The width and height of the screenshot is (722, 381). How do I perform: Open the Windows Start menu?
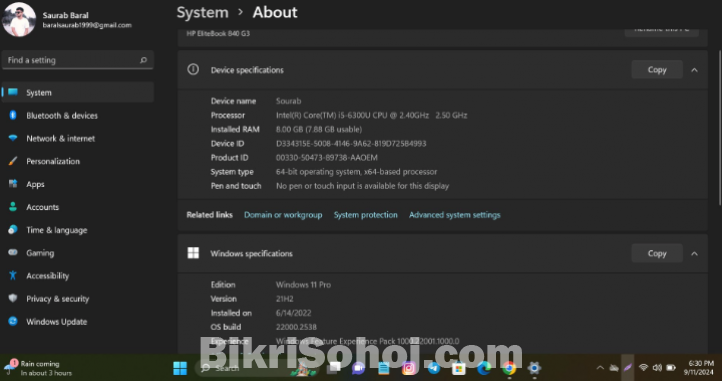click(x=180, y=368)
